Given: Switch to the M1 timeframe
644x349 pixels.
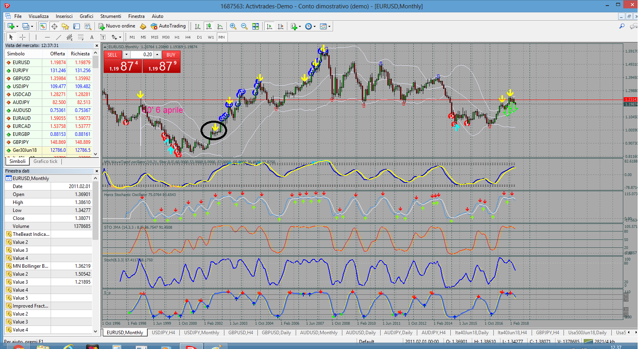Looking at the screenshot, I should 132,37.
